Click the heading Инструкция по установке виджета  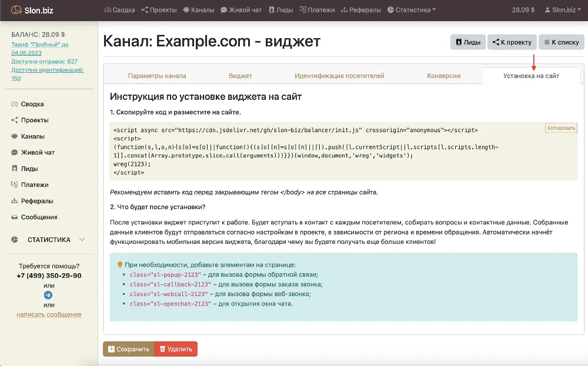click(206, 97)
